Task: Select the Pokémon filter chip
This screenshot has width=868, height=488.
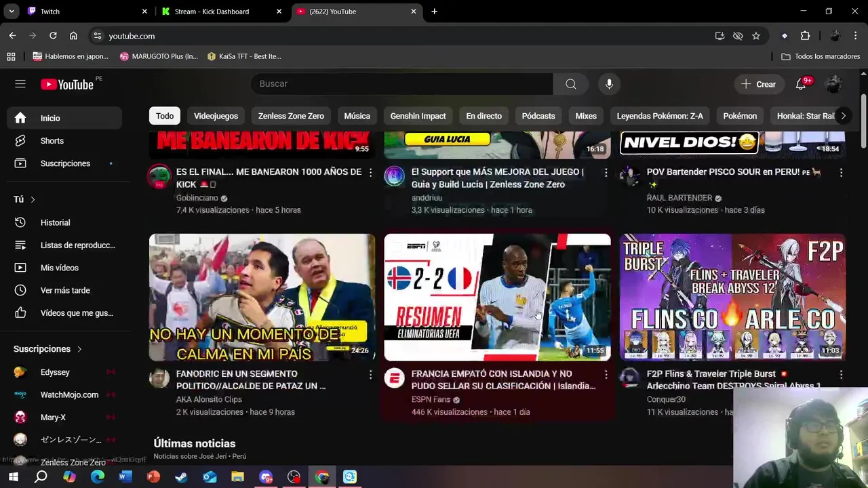Action: pyautogui.click(x=740, y=116)
